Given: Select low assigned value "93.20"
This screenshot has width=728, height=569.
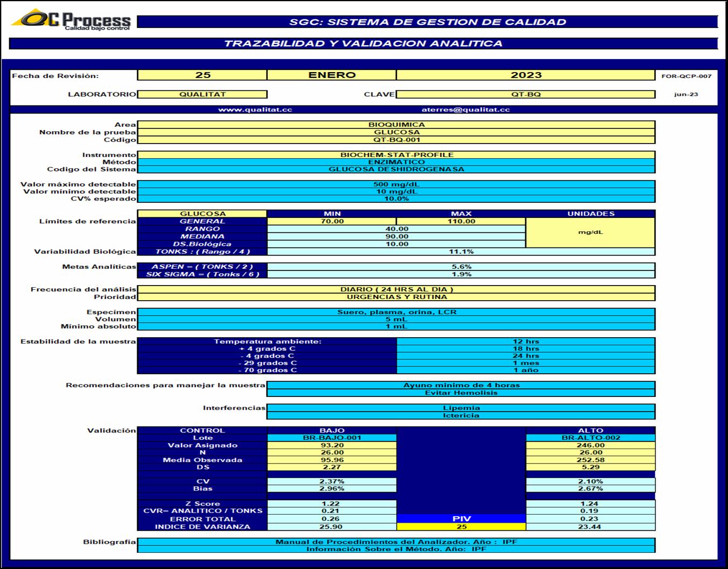Looking at the screenshot, I should pyautogui.click(x=332, y=445).
